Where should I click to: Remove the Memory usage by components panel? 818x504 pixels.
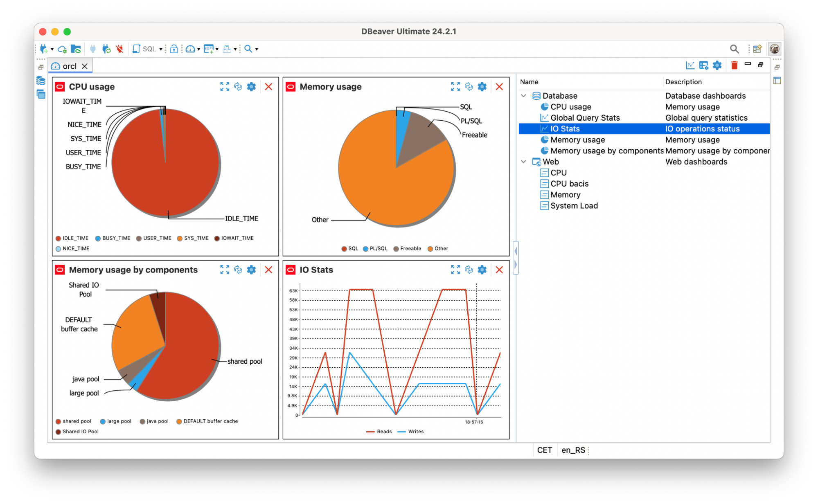pyautogui.click(x=268, y=270)
